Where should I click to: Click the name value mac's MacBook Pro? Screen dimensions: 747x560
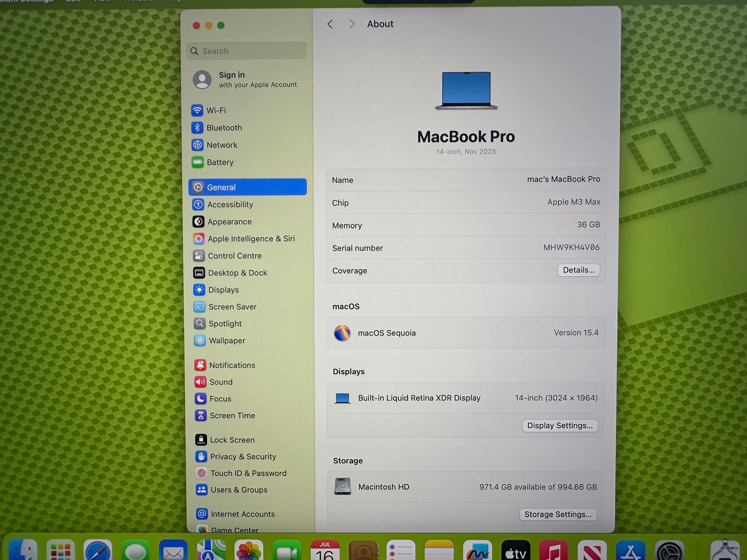point(563,179)
